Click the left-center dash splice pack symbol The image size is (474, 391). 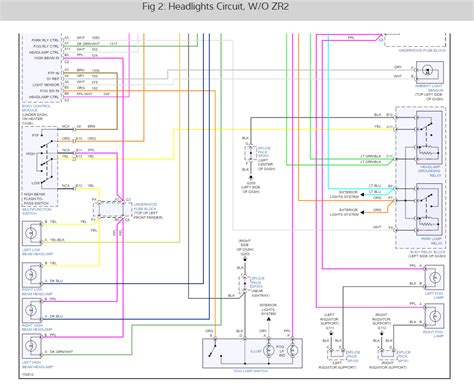[251, 154]
